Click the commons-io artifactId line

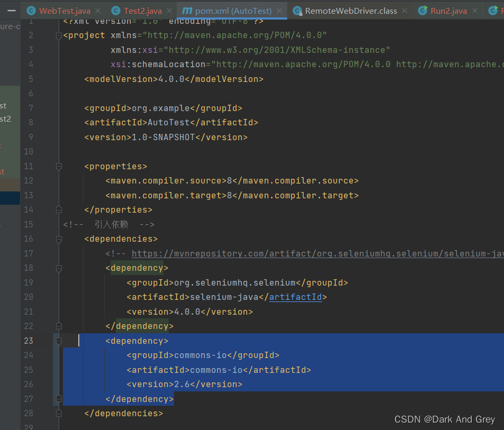(219, 370)
